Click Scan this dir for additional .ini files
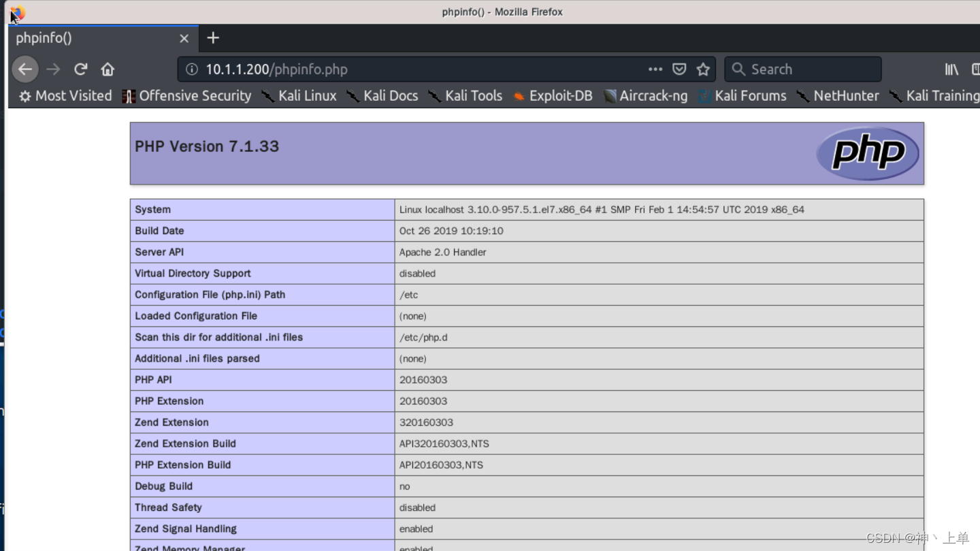 [218, 337]
